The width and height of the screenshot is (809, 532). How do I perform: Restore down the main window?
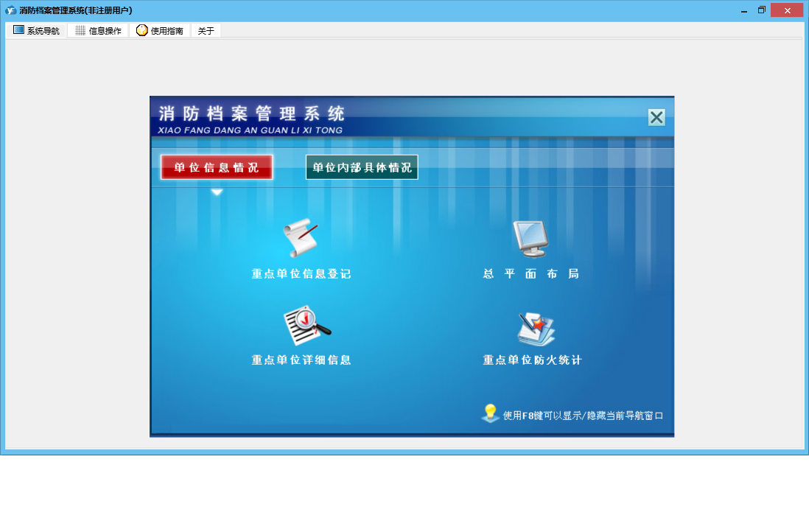[762, 10]
